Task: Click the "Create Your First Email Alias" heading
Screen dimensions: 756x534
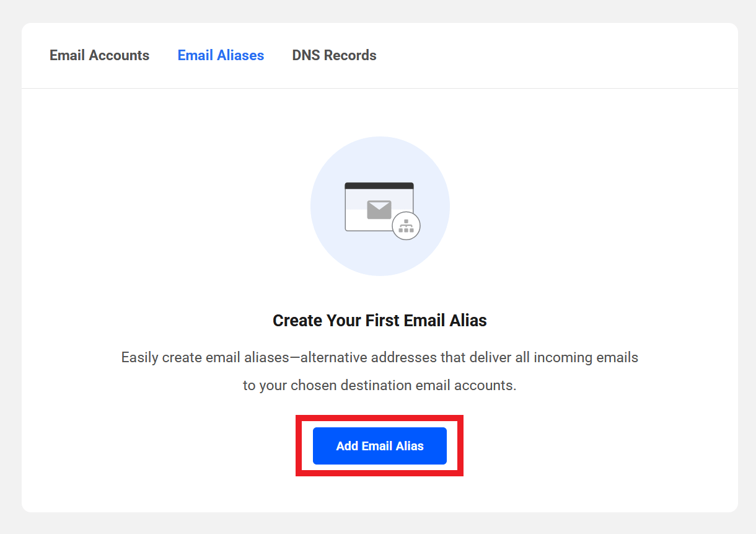Action: (x=379, y=321)
